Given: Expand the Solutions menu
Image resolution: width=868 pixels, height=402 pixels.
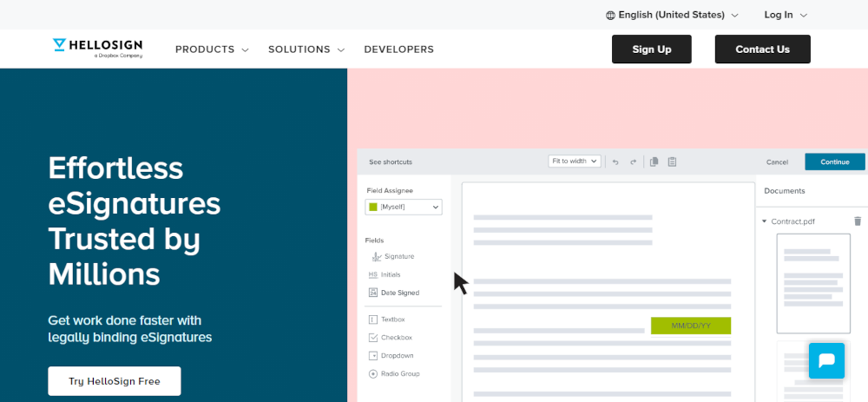Looking at the screenshot, I should (x=306, y=49).
